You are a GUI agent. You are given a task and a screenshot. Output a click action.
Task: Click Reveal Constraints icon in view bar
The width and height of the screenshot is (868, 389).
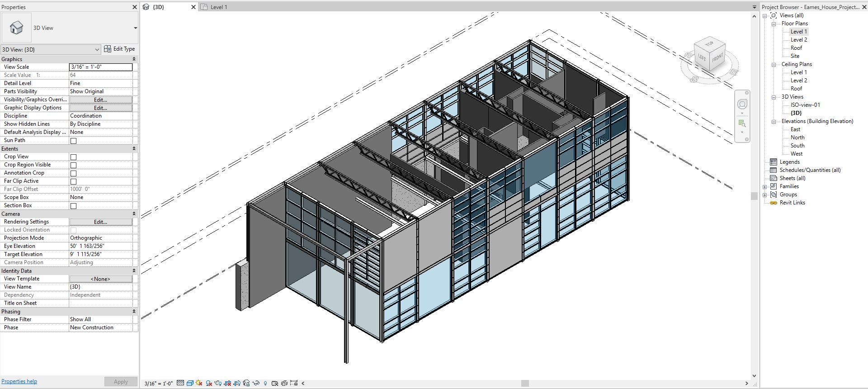(294, 383)
